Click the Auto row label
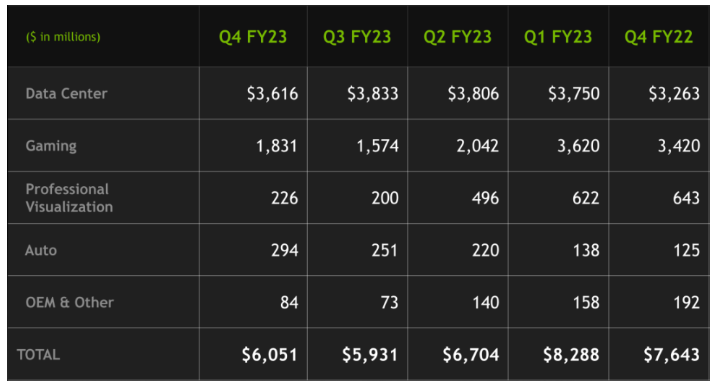 coord(41,250)
